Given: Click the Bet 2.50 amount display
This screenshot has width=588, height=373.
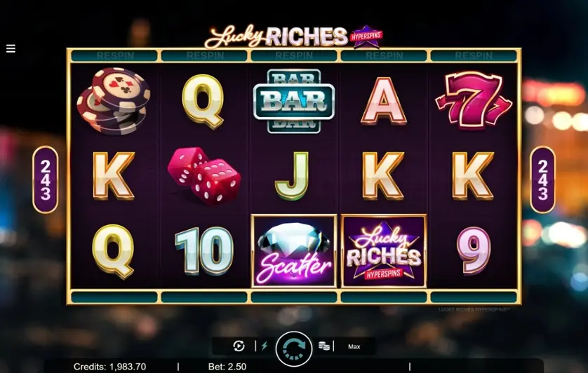Looking at the screenshot, I should (227, 367).
